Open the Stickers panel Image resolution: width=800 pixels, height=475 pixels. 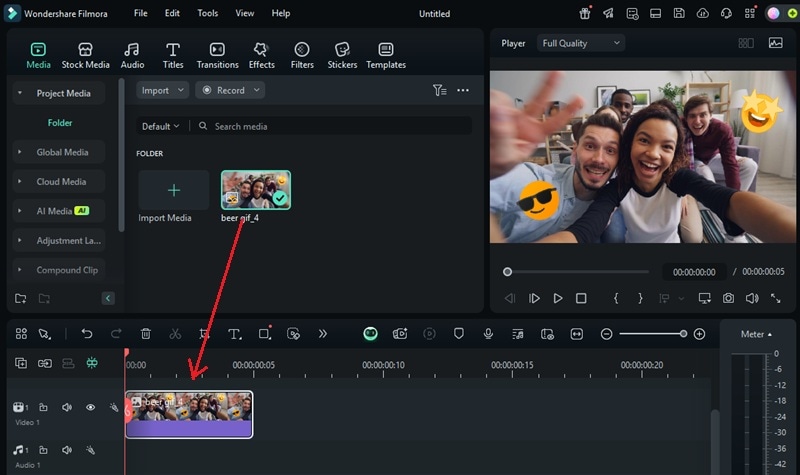click(x=342, y=55)
